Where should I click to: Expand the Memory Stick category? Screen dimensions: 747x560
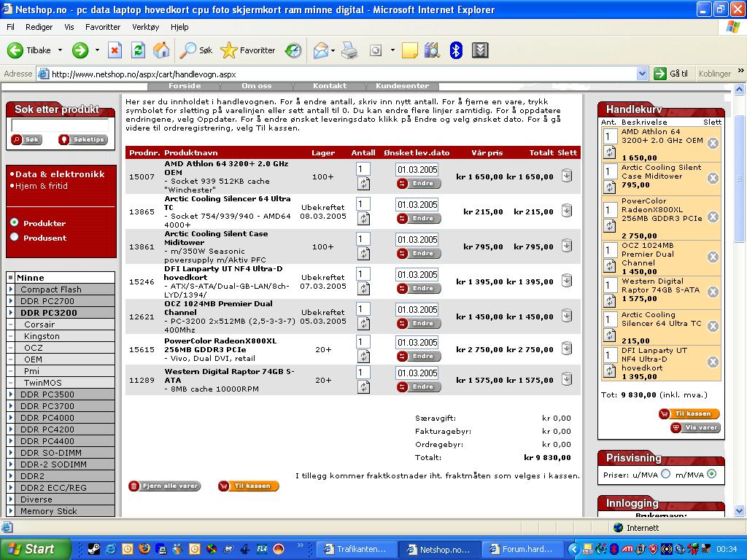pos(11,511)
